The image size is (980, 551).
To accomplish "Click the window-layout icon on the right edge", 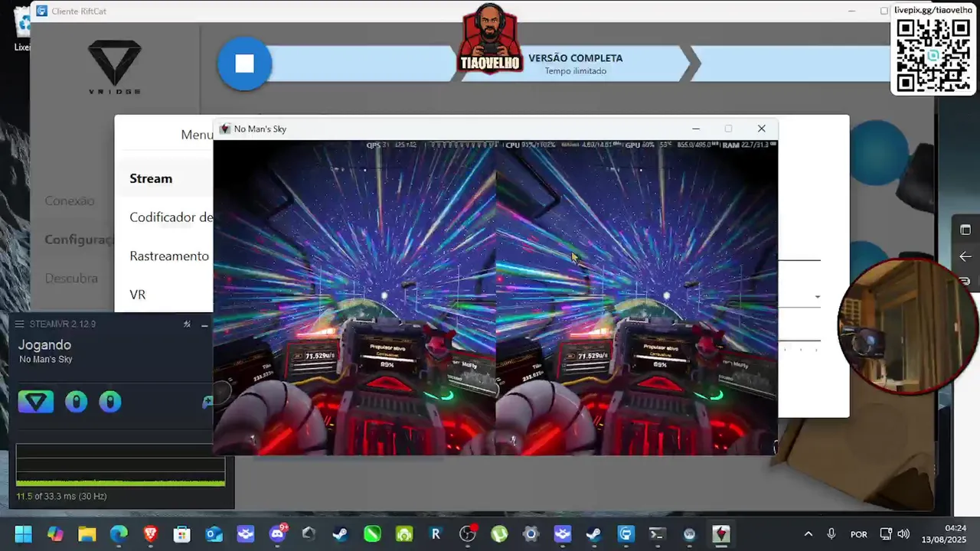I will pos(965,230).
